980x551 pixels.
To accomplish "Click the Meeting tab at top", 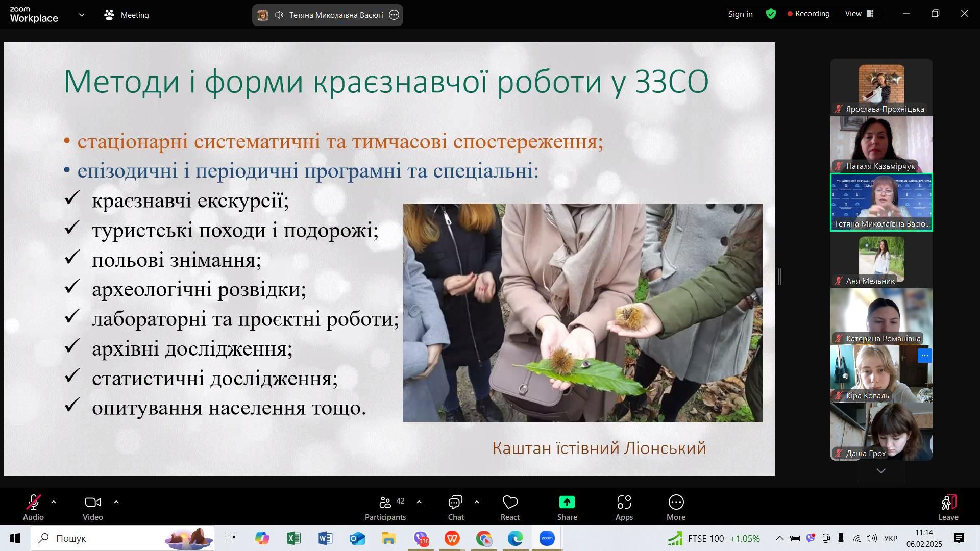I will 127,15.
